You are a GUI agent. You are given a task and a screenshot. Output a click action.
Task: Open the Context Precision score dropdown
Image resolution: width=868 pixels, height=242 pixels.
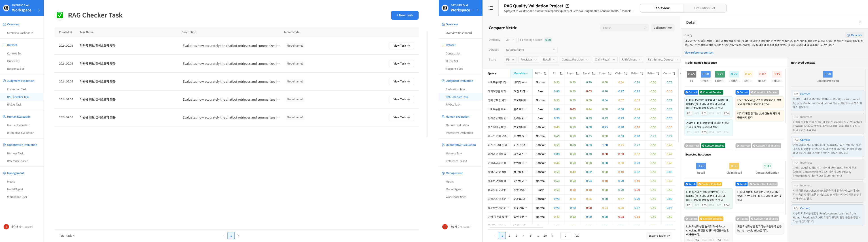tap(575, 59)
